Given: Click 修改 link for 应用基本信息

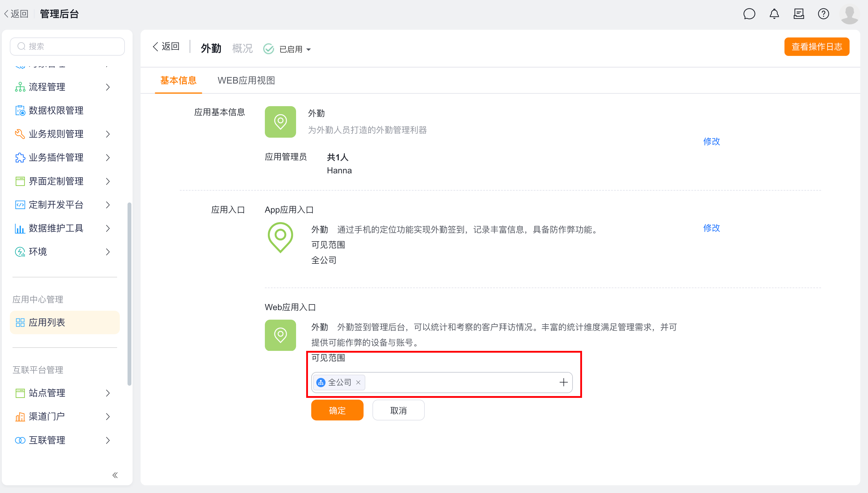Looking at the screenshot, I should (711, 142).
